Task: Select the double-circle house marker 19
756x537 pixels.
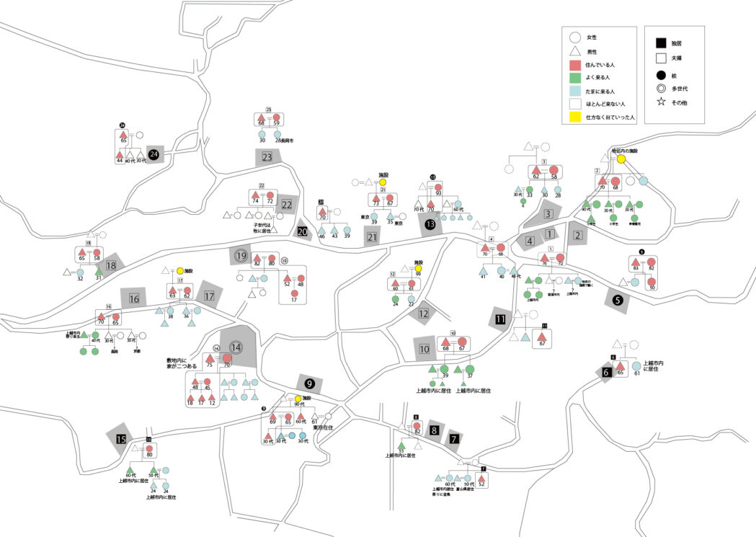Action: pyautogui.click(x=241, y=255)
